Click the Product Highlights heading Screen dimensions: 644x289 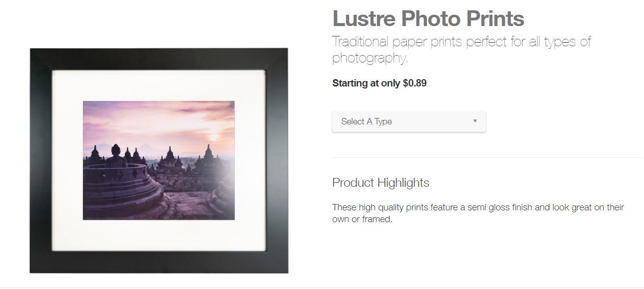tap(381, 183)
